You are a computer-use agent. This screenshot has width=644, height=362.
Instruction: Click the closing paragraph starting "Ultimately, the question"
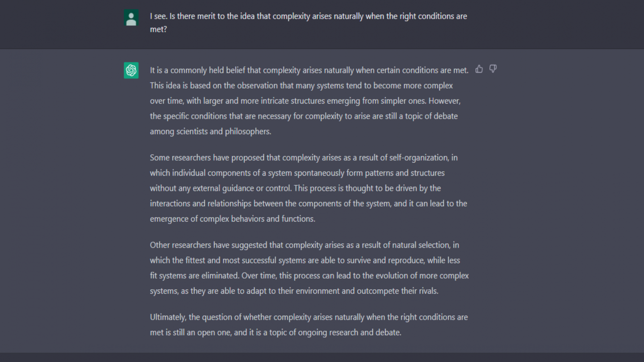tap(309, 325)
